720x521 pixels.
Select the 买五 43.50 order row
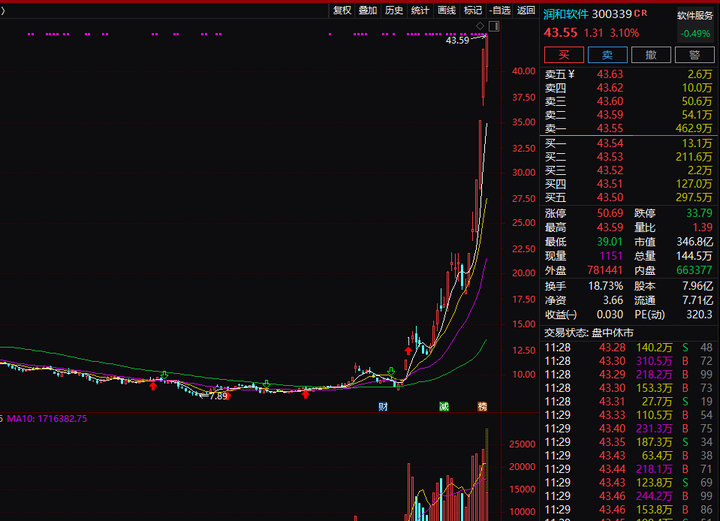pyautogui.click(x=629, y=197)
